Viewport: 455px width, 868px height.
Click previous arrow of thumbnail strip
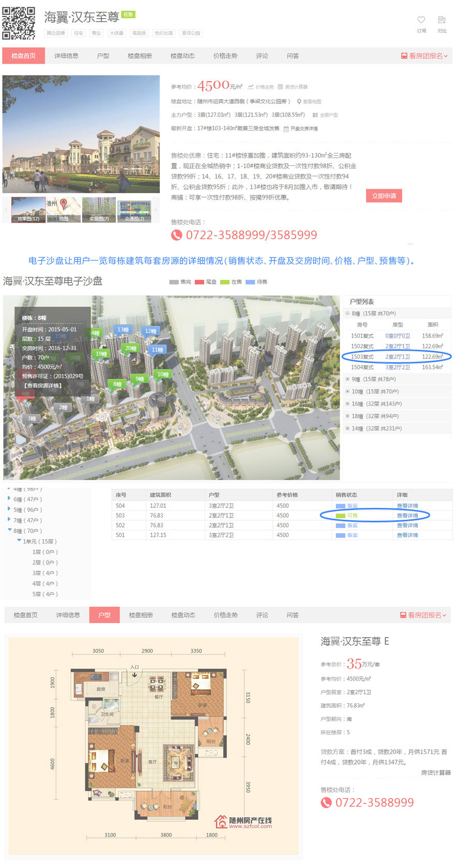[x=6, y=210]
